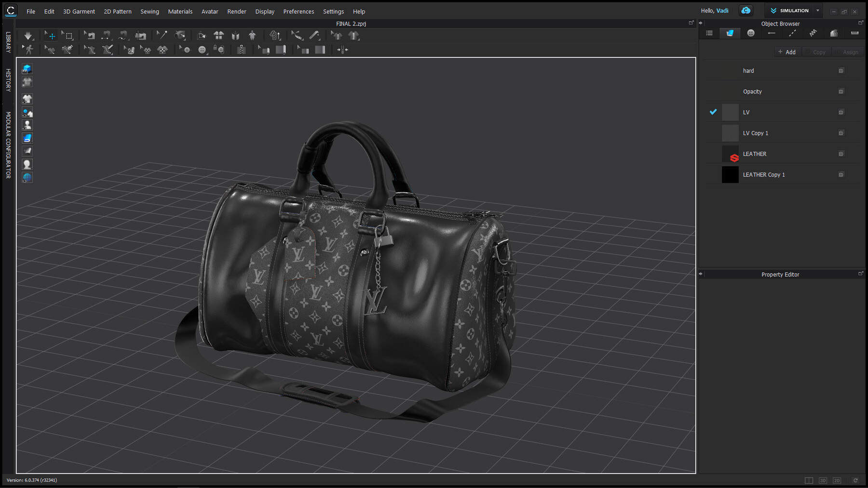Choose the Select Mesh rectangle tool
Viewport: 868px width, 488px height.
68,36
